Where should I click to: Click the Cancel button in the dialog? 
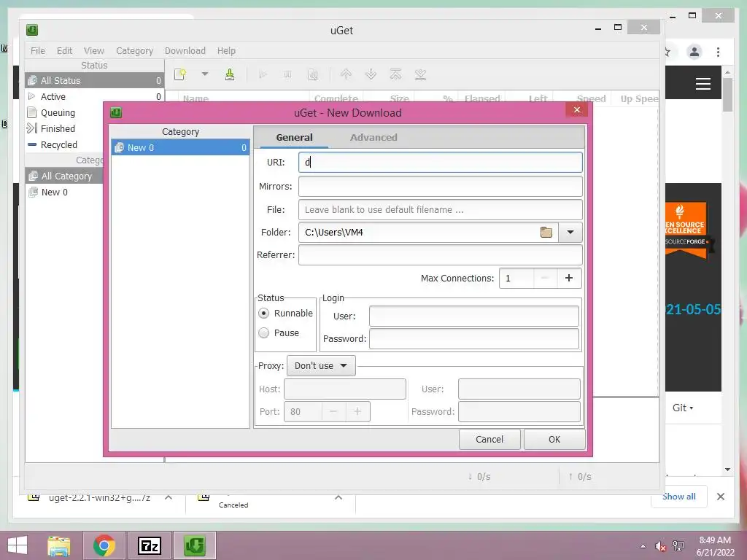coord(489,440)
